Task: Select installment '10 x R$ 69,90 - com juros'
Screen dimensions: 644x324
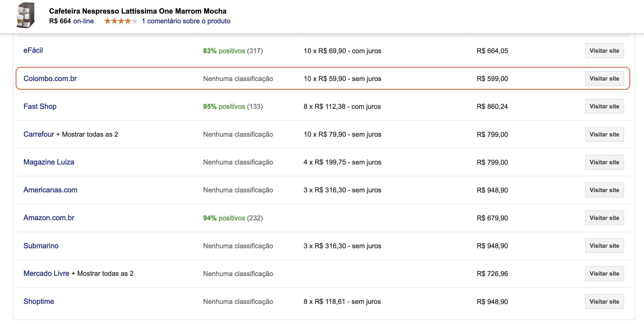Action: click(343, 51)
